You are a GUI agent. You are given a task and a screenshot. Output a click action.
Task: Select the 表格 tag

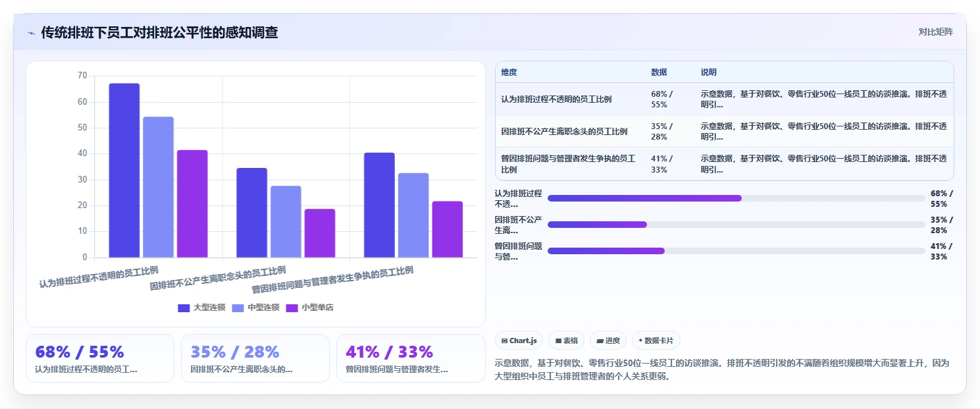pyautogui.click(x=566, y=341)
